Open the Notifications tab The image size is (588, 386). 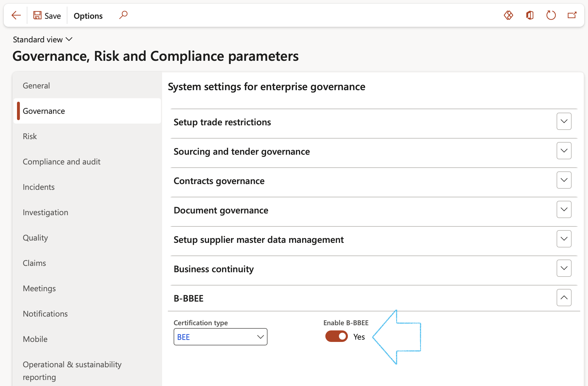tap(45, 314)
